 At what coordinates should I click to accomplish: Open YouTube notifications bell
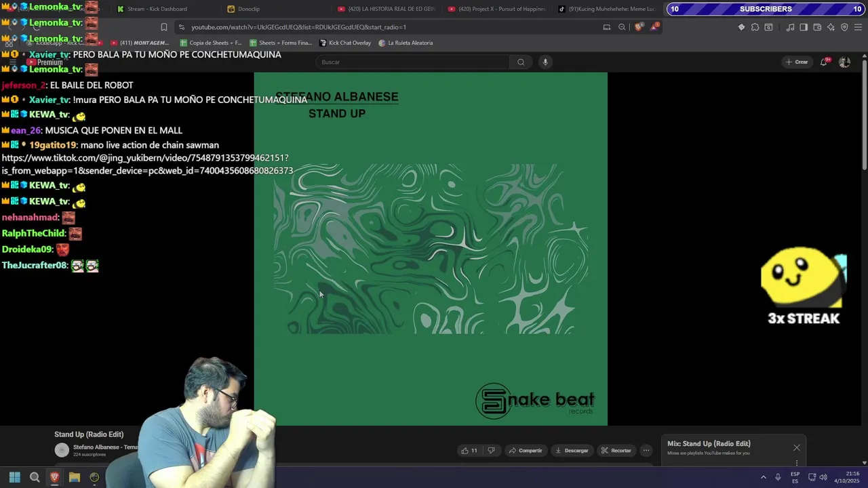[x=824, y=62]
